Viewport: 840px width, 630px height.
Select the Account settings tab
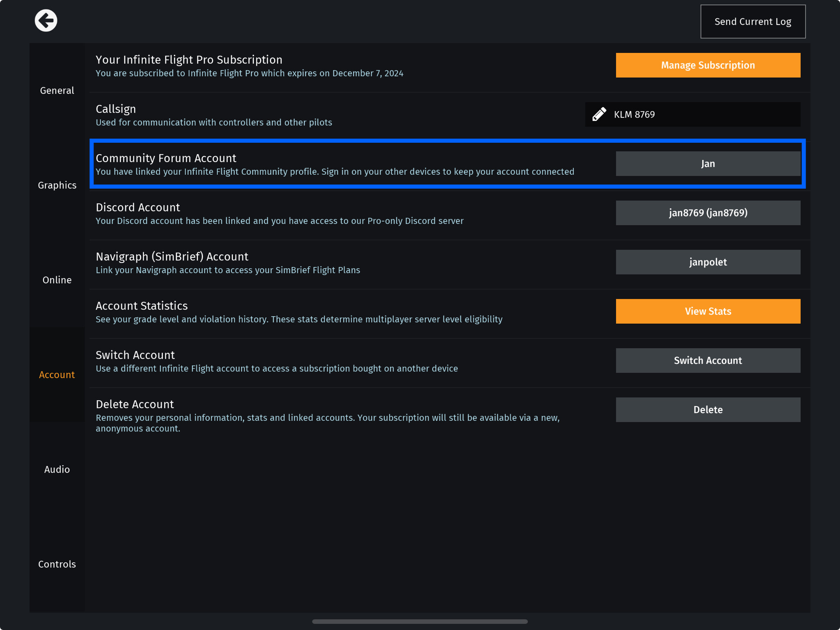tap(57, 375)
